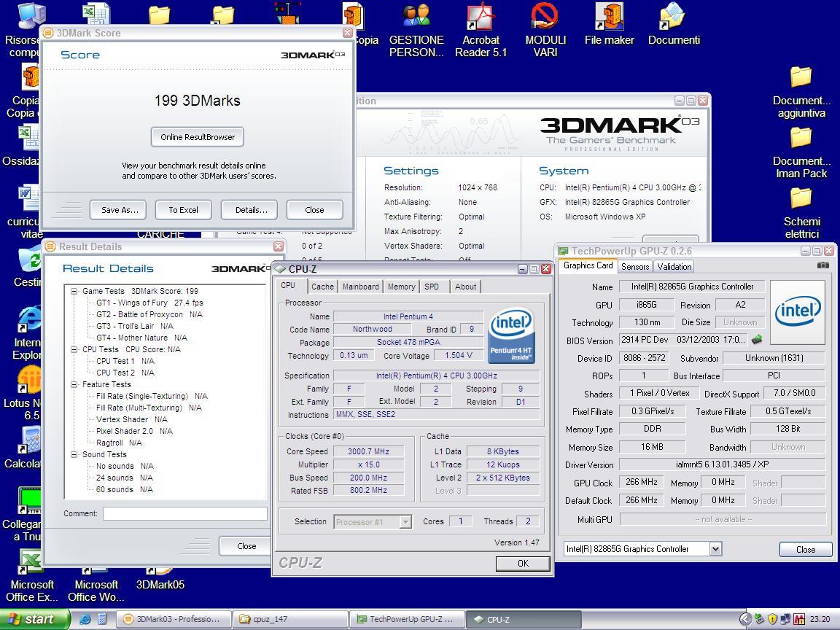Click the '199 3DMarks' score text
This screenshot has height=630, width=840.
point(197,101)
